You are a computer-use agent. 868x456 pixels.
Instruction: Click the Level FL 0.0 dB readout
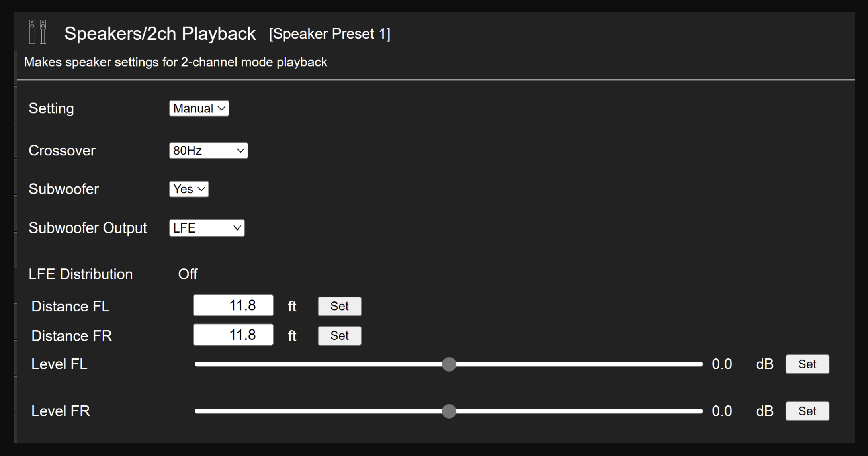(x=722, y=364)
